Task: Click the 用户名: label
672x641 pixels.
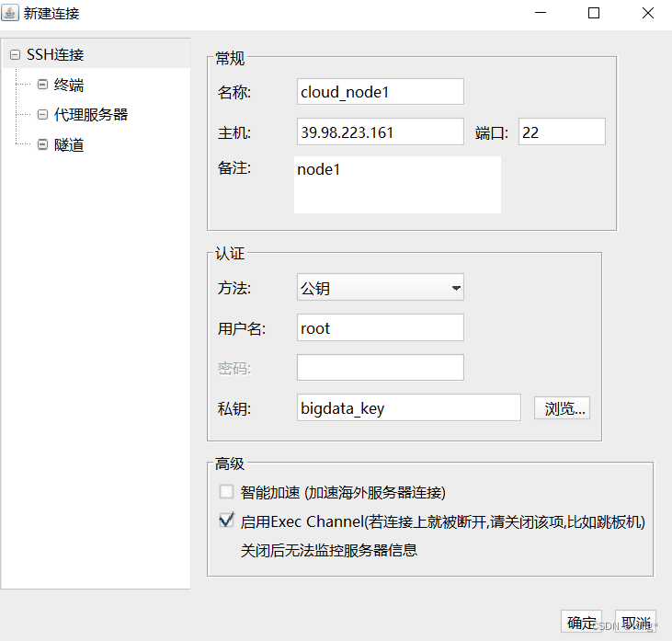Action: click(x=242, y=328)
